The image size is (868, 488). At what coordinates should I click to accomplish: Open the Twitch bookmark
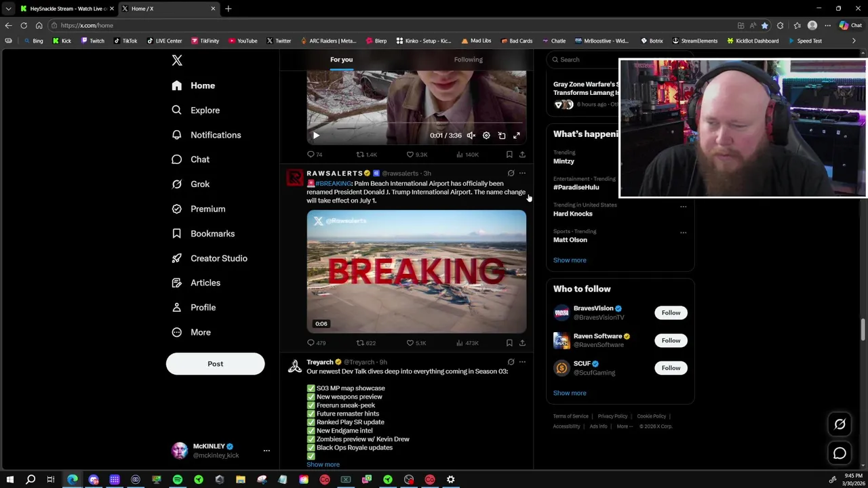click(92, 41)
